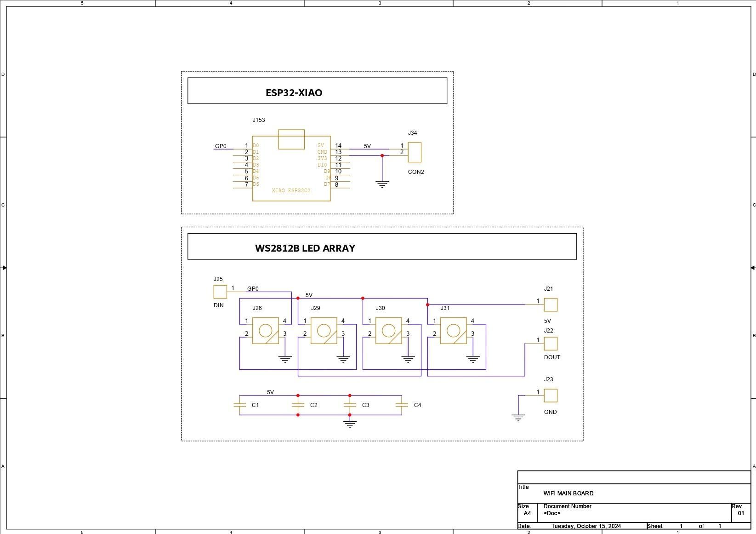Click the GP0 net label next to J25
Screen dimensions: 756x534
[x=253, y=289]
